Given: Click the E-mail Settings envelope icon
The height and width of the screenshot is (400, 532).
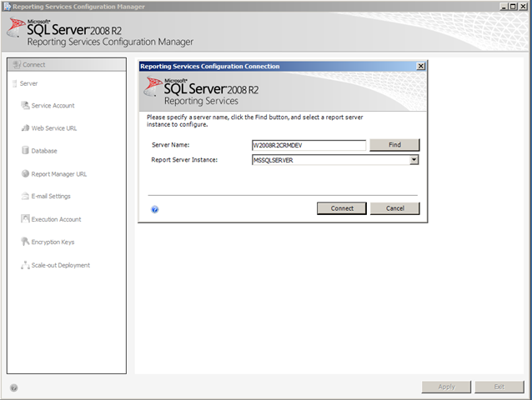Looking at the screenshot, I should 25,196.
